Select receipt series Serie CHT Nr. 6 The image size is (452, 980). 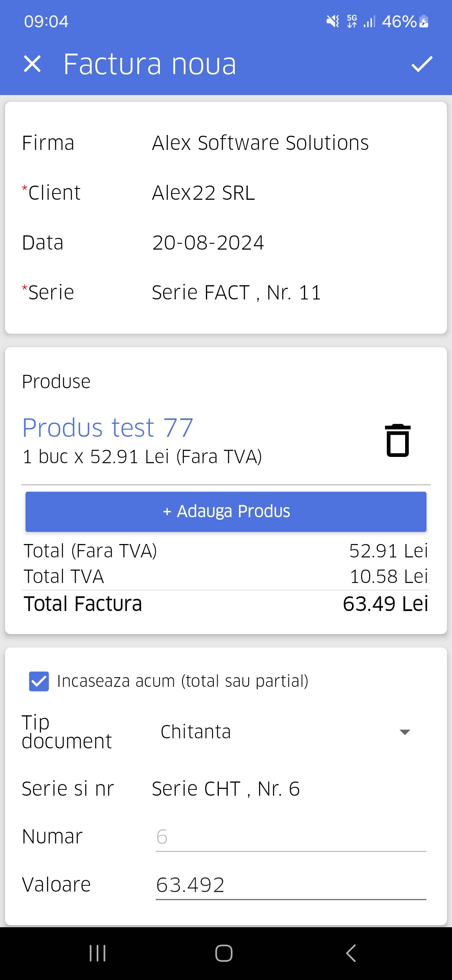[x=226, y=789]
